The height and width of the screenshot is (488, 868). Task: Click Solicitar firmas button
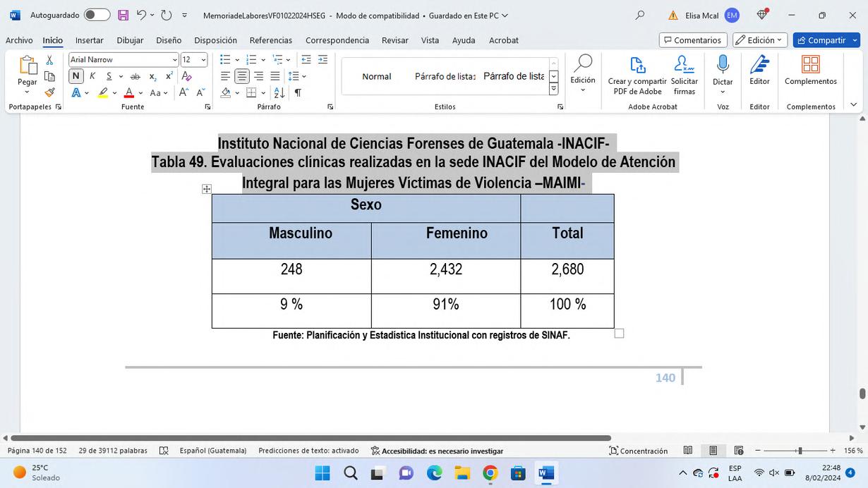[685, 76]
